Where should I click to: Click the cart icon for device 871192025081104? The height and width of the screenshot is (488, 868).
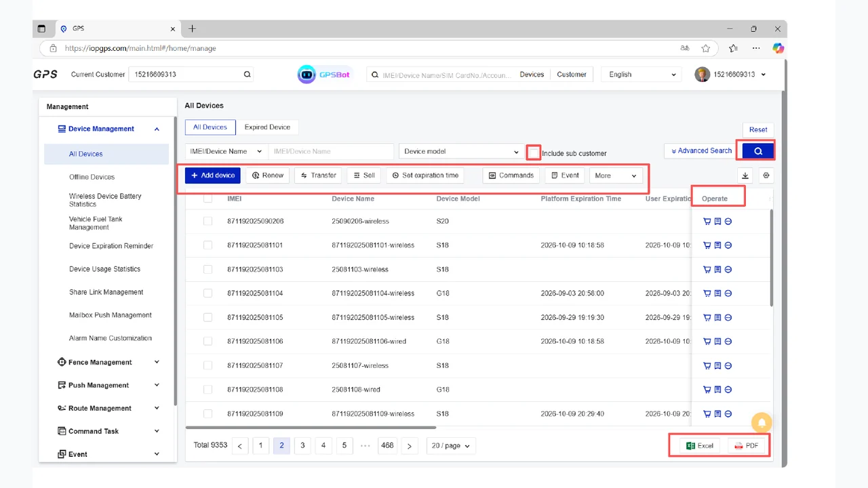pyautogui.click(x=707, y=293)
